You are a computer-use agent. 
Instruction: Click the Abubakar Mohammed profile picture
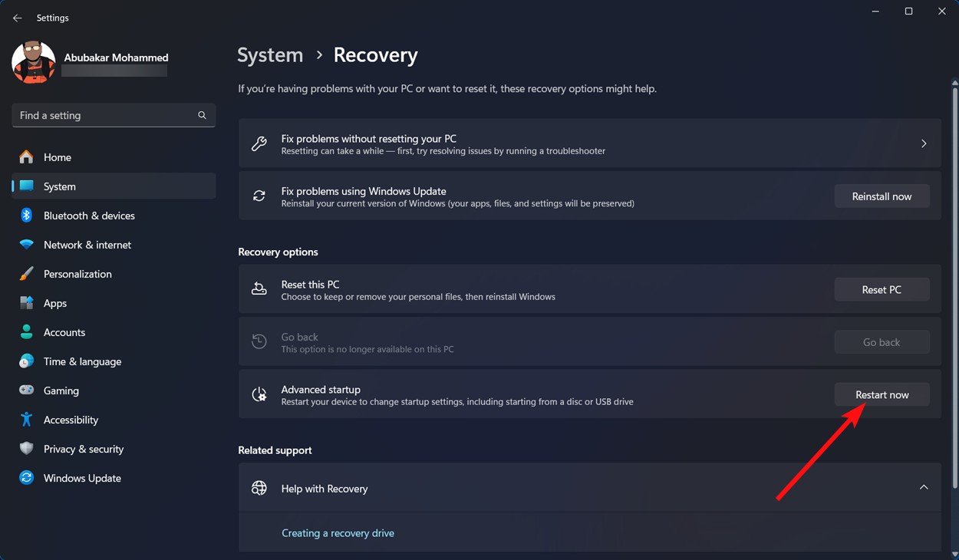[32, 62]
